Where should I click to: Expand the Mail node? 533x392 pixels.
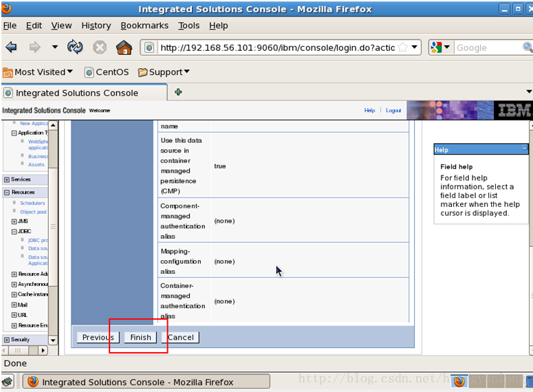tap(14, 305)
